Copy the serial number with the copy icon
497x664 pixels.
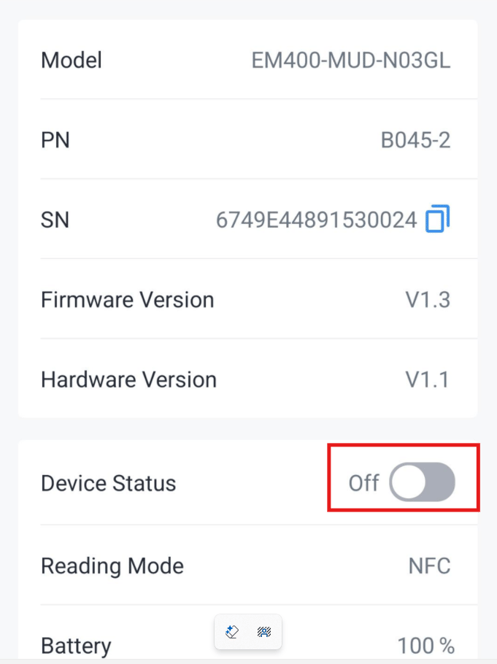click(x=437, y=219)
